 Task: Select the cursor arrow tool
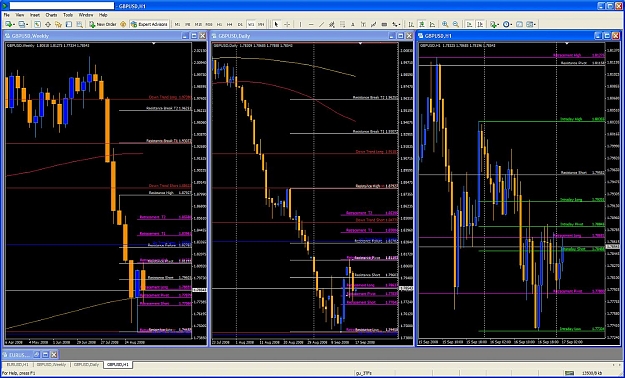coord(276,24)
